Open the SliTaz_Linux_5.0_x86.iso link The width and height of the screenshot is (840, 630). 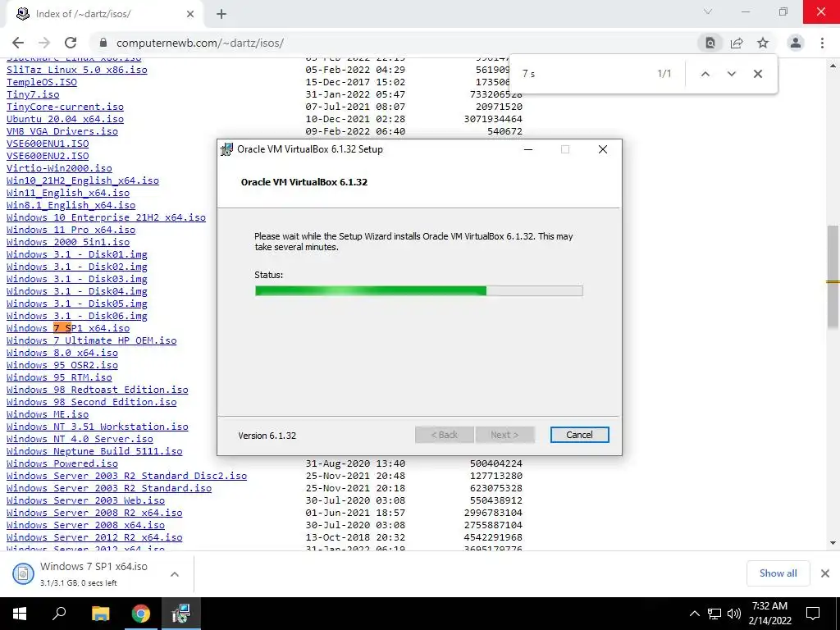coord(76,70)
